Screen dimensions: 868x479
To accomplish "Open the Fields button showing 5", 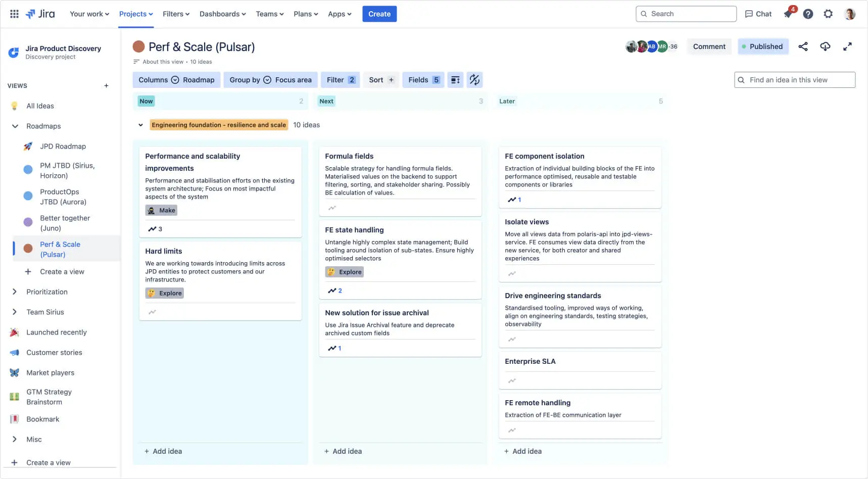I will [x=423, y=80].
